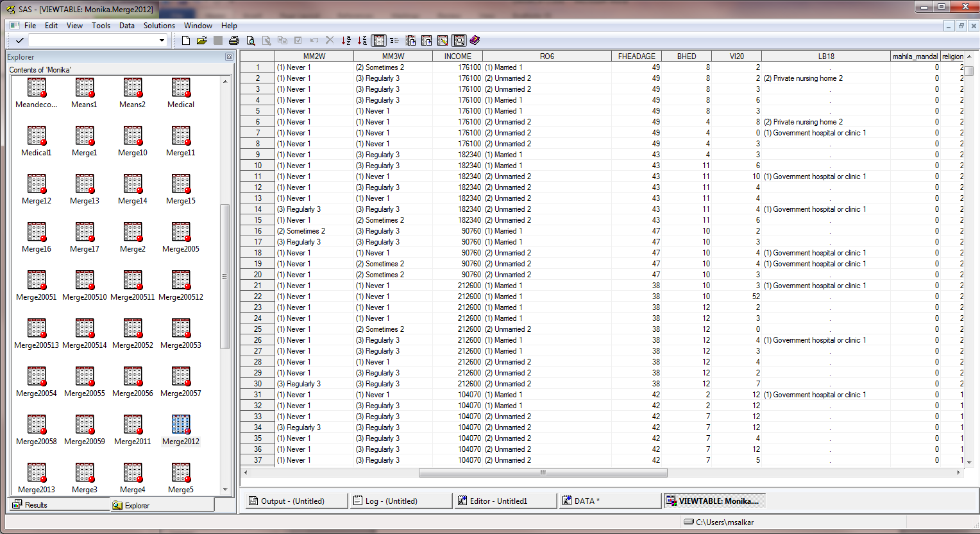The height and width of the screenshot is (534, 980).
Task: Toggle Browse mode (table with magnifier)
Action: (x=459, y=40)
